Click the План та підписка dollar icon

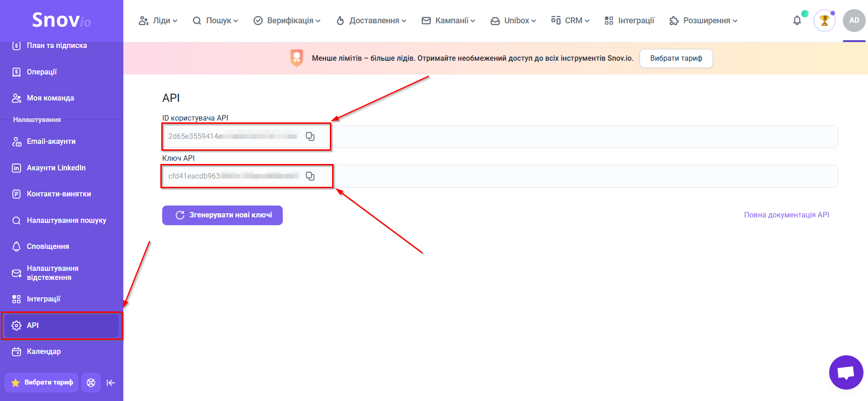point(16,46)
